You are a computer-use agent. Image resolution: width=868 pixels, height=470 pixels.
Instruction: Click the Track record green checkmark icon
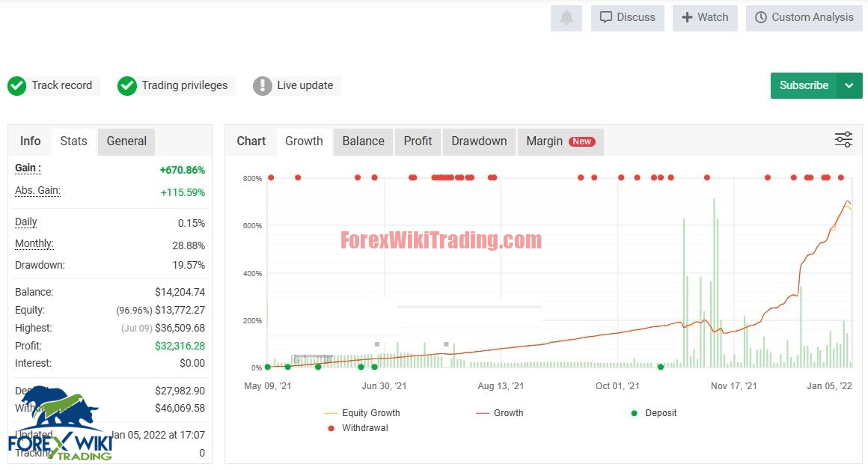(16, 86)
